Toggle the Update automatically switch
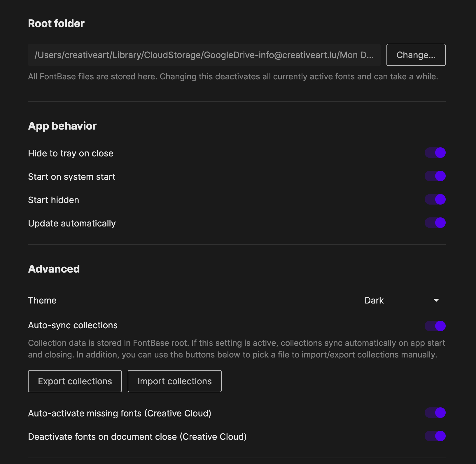Image resolution: width=476 pixels, height=464 pixels. pos(435,223)
